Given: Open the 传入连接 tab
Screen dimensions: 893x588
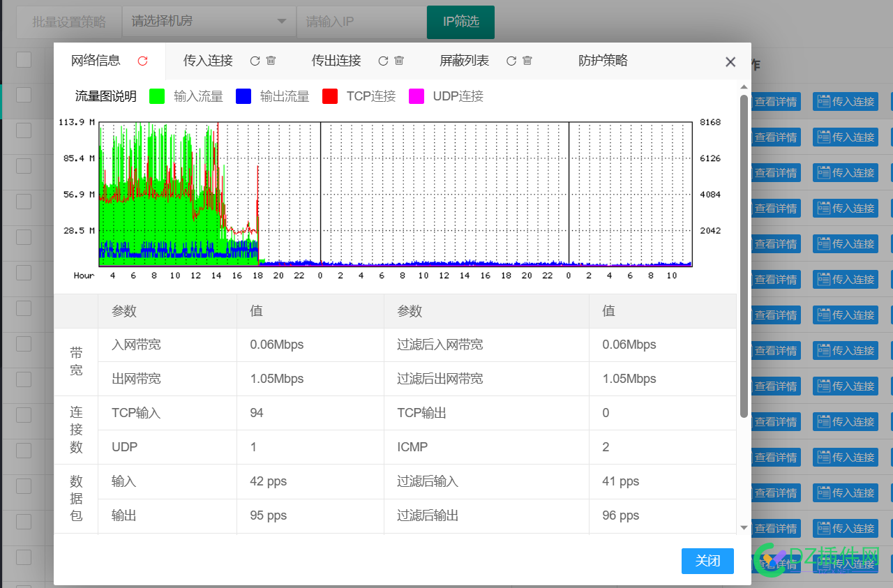Looking at the screenshot, I should pos(208,61).
